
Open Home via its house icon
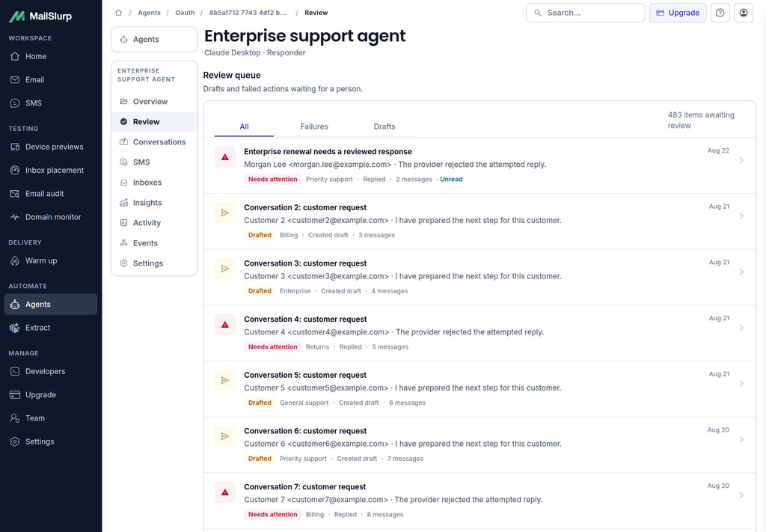tap(15, 56)
